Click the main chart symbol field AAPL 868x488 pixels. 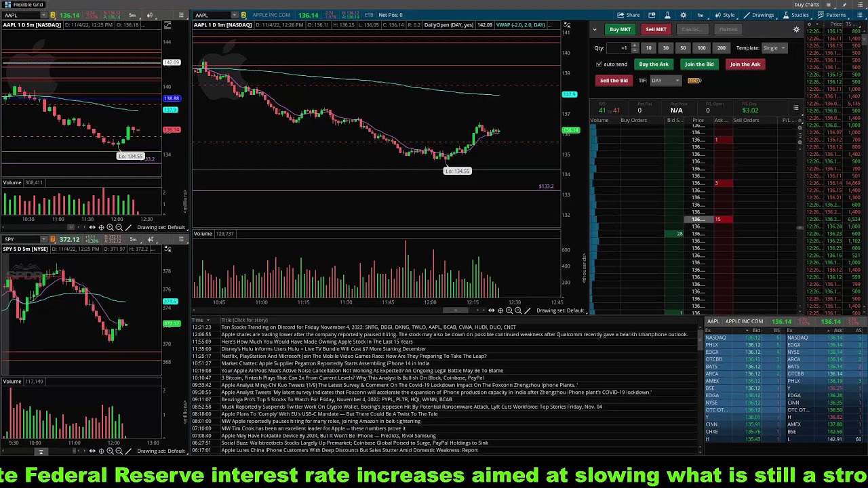212,15
